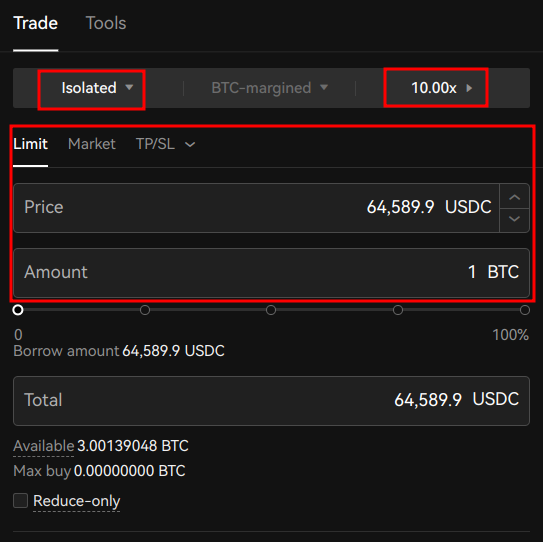543x542 pixels.
Task: Click the Amount input field
Action: [272, 273]
